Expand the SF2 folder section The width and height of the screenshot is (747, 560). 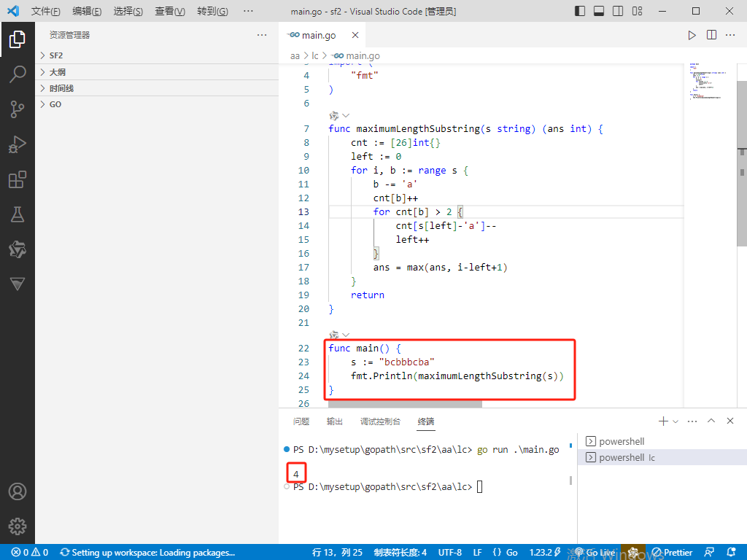coord(56,55)
